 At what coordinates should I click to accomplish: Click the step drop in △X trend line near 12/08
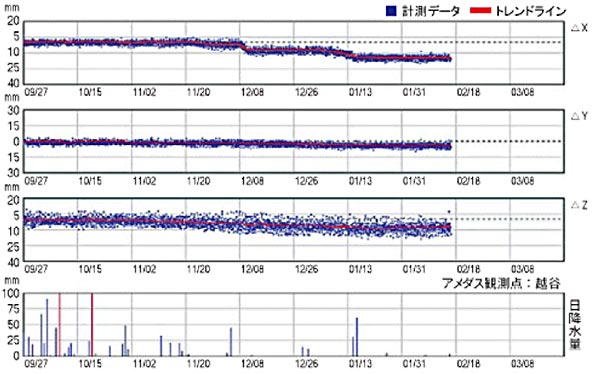[x=243, y=47]
